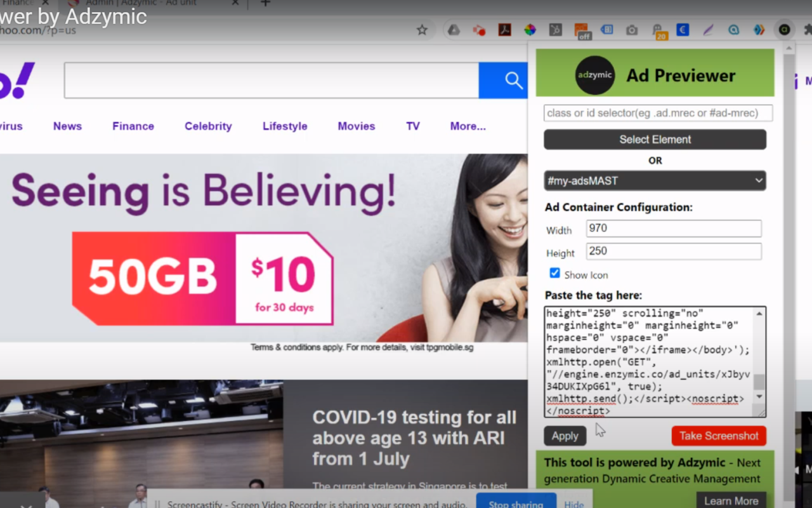
Task: Click the 'Terms & conditions apply' text
Action: pyautogui.click(x=362, y=348)
